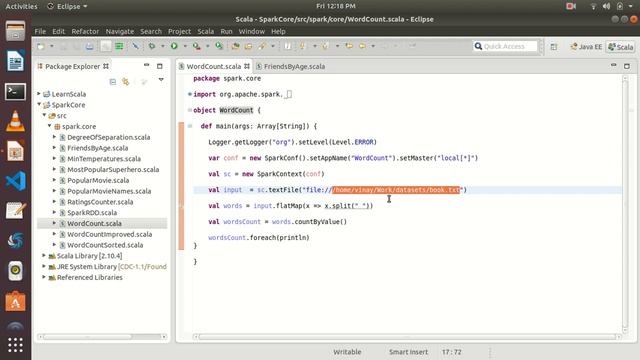Open the Debug configurations dropdown arrow

(162, 46)
